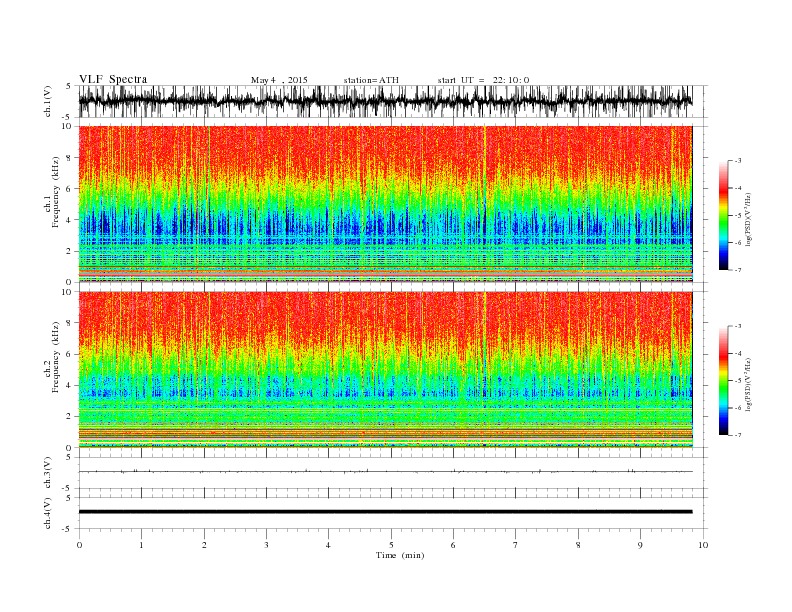
Task: Click the '-5' label on ch.1 colorbar
Action: coord(737,216)
